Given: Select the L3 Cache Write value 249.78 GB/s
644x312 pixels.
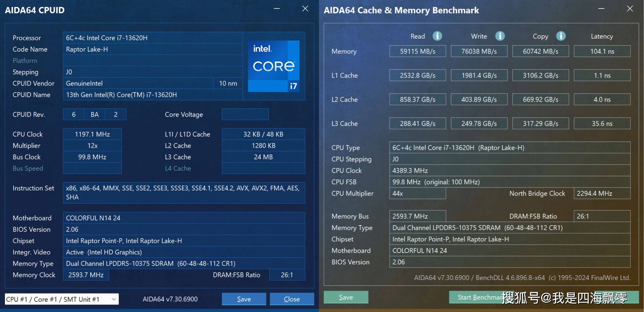Looking at the screenshot, I should [479, 123].
